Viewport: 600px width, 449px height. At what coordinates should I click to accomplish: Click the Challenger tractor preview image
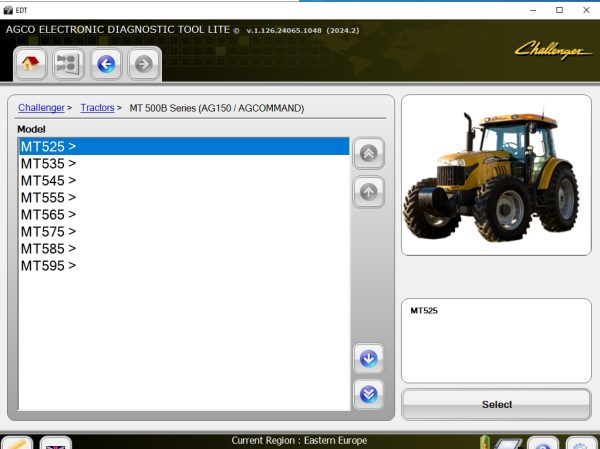tap(496, 175)
